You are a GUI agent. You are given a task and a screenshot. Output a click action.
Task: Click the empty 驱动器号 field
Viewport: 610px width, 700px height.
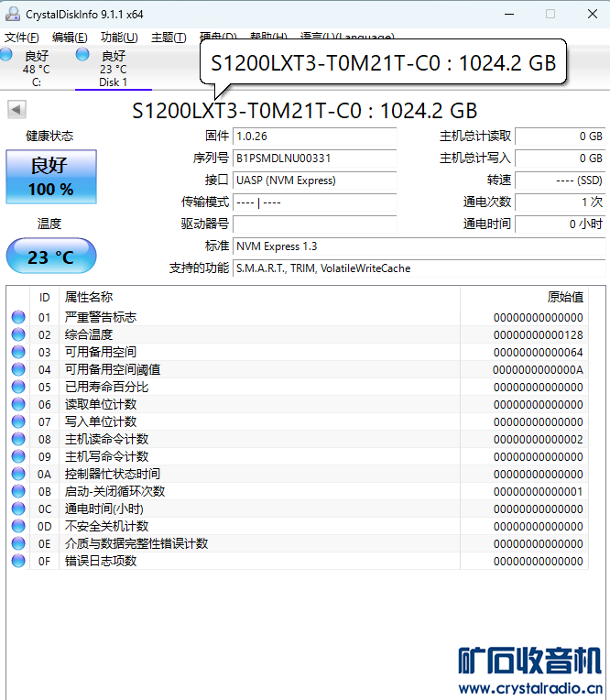[x=314, y=224]
